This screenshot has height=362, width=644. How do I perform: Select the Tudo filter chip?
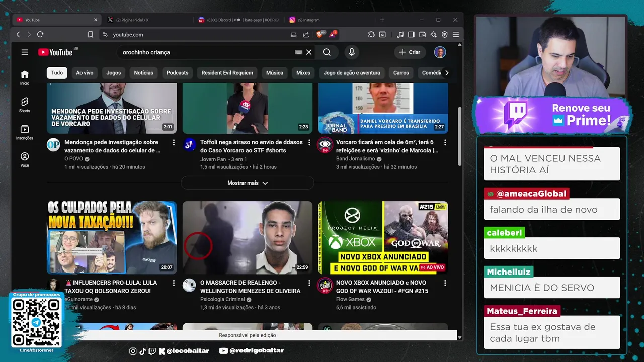[x=57, y=73]
